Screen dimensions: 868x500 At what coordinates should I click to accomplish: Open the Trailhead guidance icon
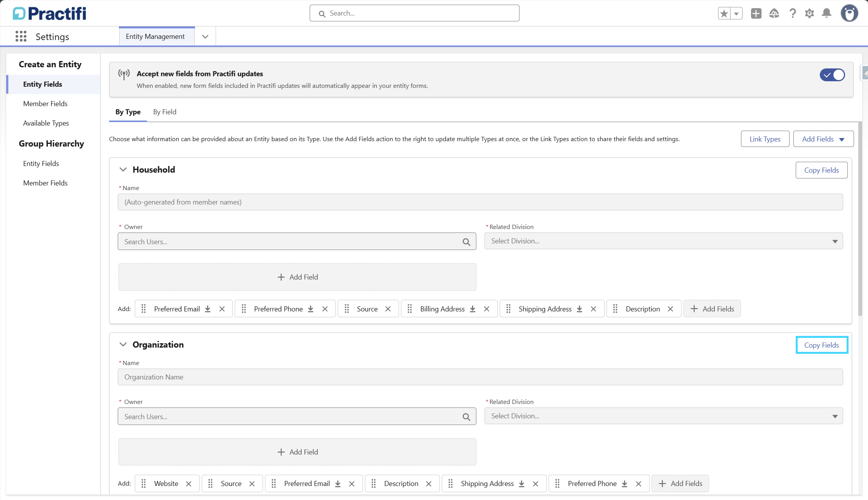click(774, 14)
